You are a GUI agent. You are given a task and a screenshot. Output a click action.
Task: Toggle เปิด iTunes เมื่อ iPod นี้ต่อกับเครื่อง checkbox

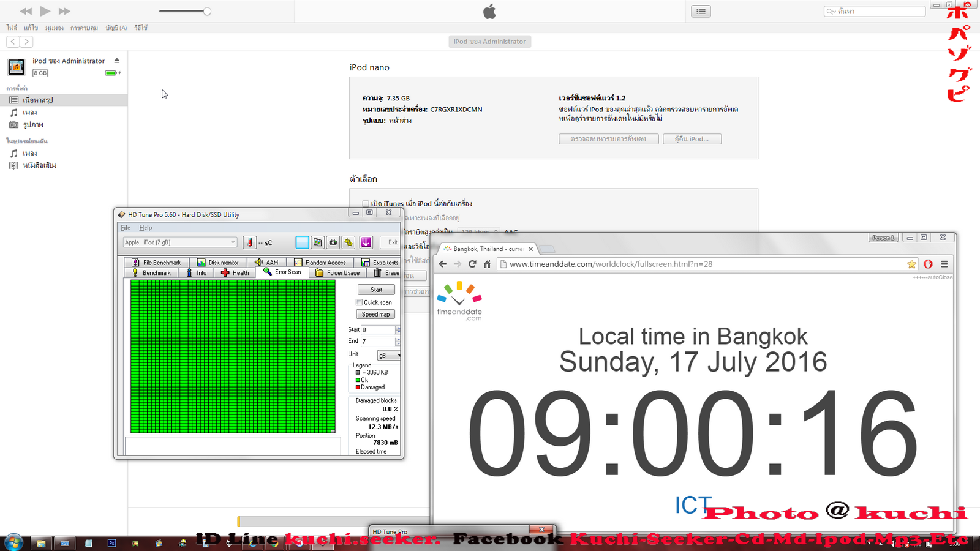click(x=366, y=204)
